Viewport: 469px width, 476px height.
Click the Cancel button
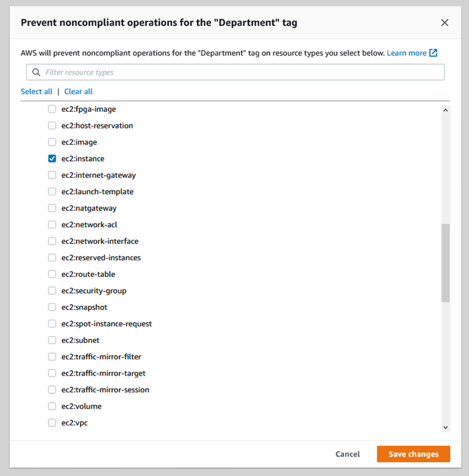click(347, 454)
